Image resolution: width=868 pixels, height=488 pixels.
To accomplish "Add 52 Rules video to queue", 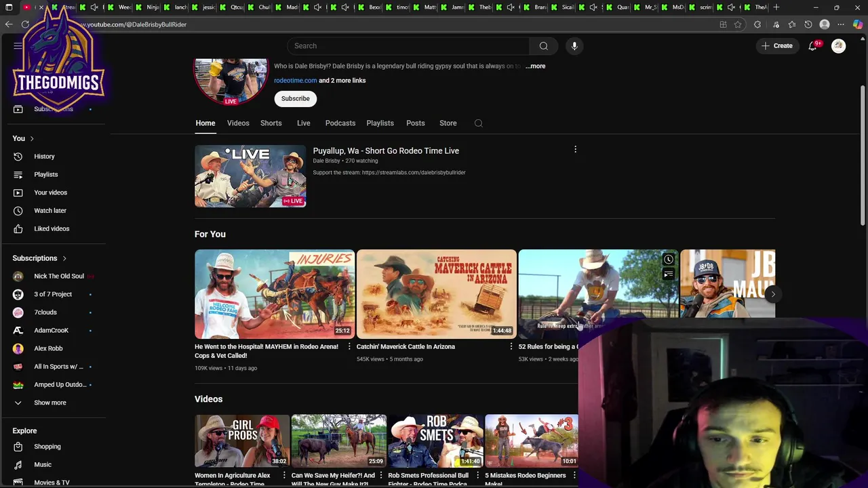I will (669, 274).
